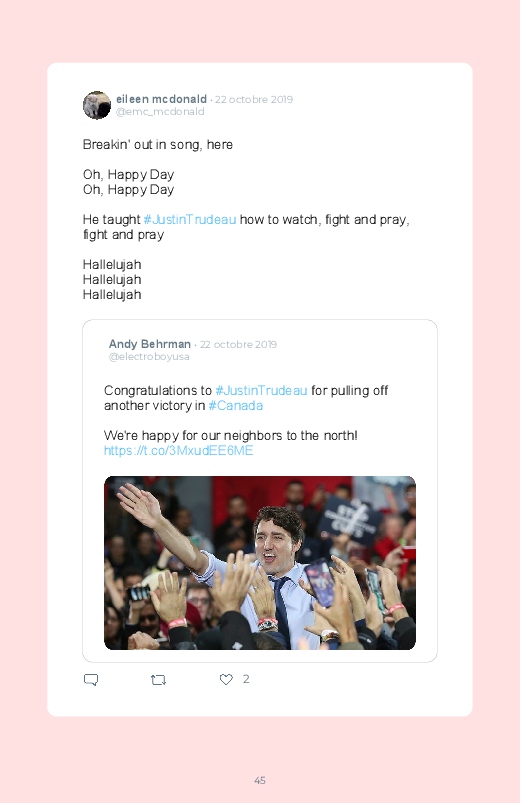Open eileen mcdonald's profile avatar
Image resolution: width=520 pixels, height=803 pixels.
click(x=97, y=105)
